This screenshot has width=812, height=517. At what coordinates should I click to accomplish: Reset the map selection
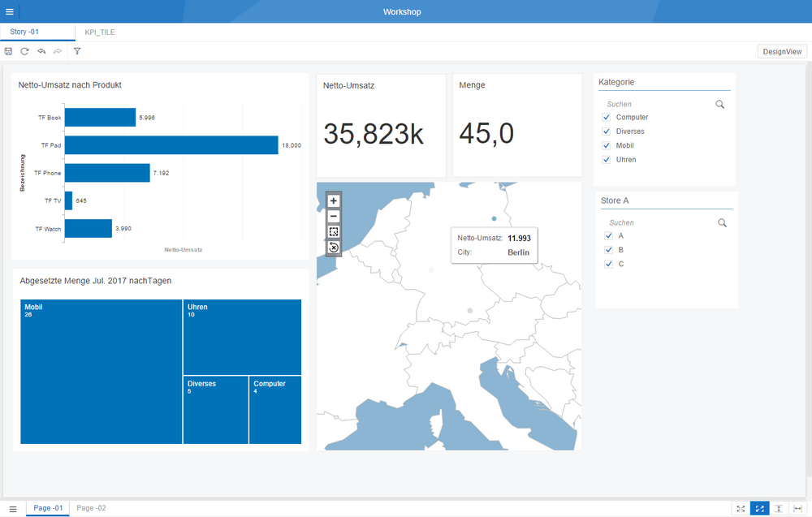334,248
